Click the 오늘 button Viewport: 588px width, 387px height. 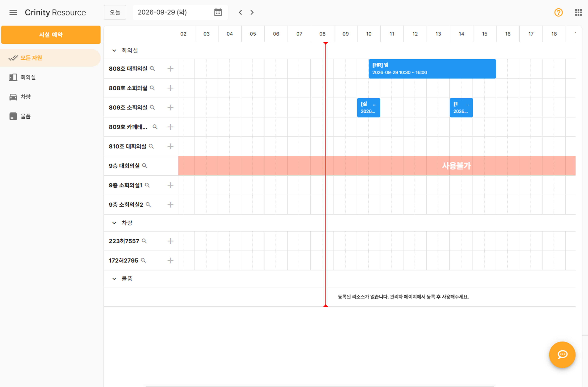tap(115, 12)
